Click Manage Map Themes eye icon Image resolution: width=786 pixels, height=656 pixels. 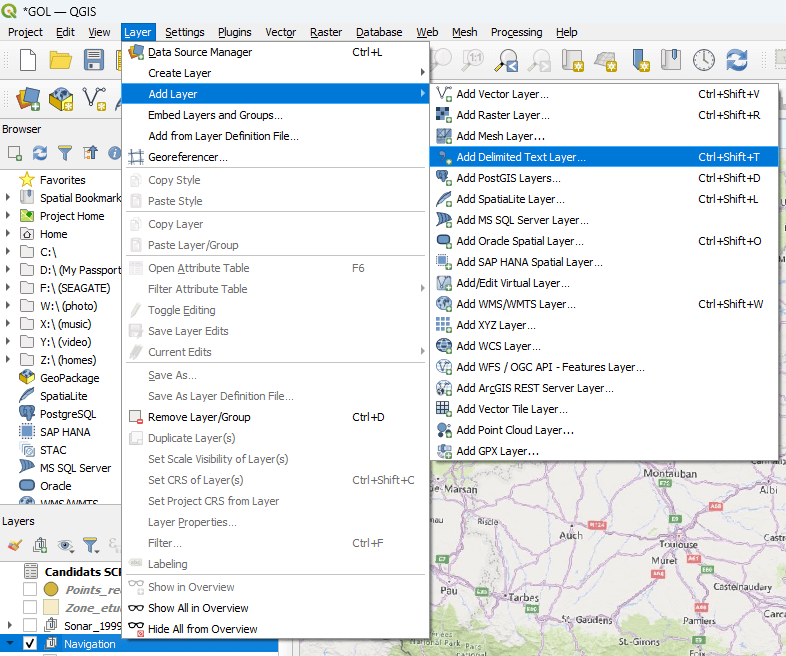(65, 545)
